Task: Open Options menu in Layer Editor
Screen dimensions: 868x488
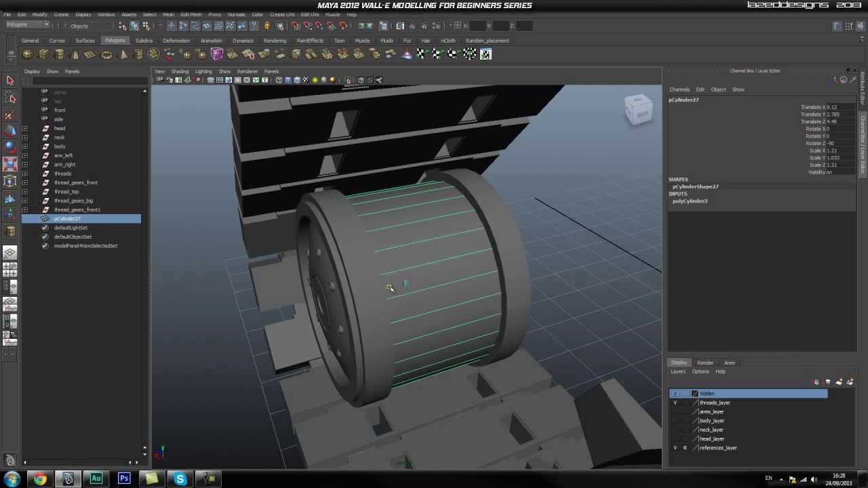Action: click(x=701, y=371)
